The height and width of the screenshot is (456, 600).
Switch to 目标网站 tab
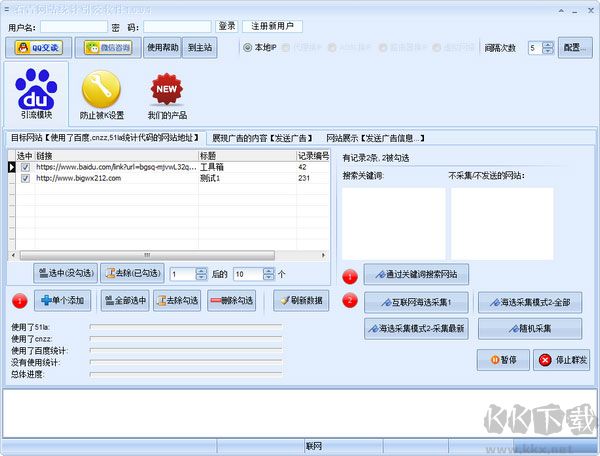[105, 138]
